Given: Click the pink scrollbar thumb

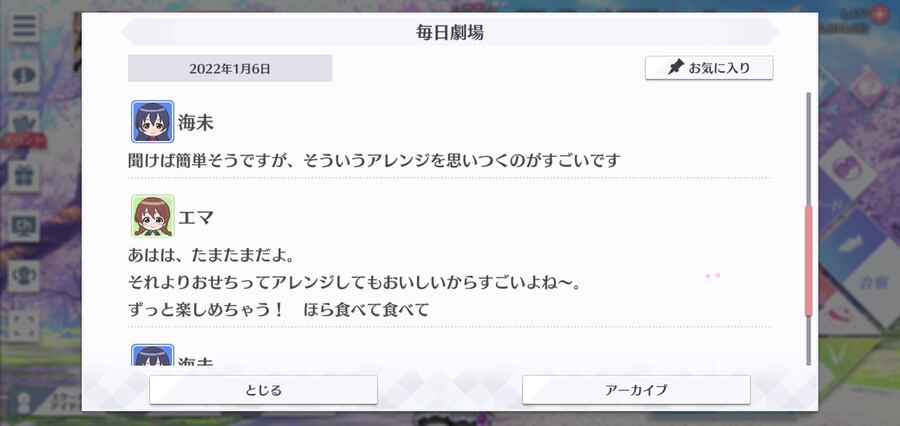Looking at the screenshot, I should 809,261.
